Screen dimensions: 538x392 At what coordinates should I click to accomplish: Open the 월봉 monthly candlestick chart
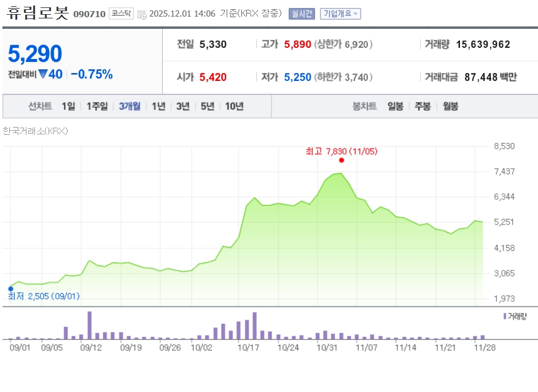(450, 106)
